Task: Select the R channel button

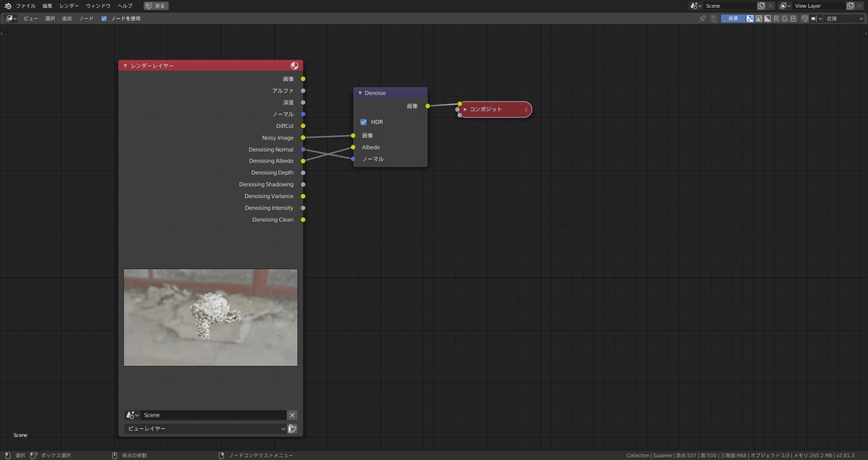Action: [x=776, y=18]
